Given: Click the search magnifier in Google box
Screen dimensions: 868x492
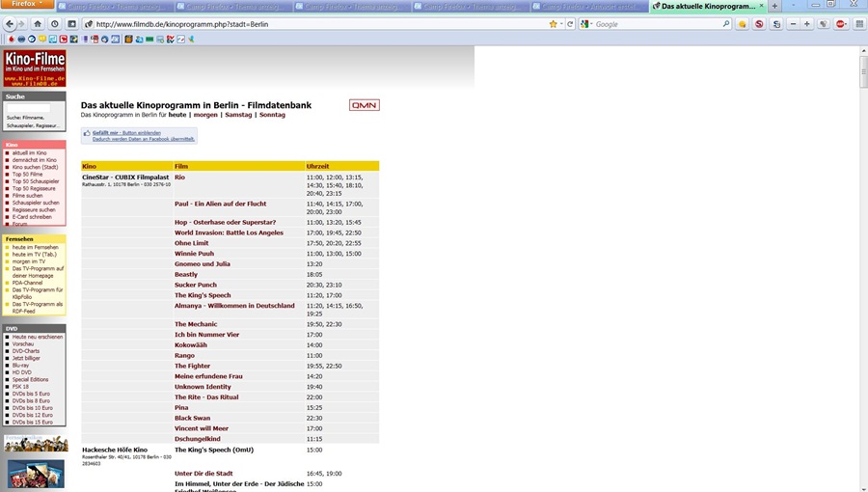Looking at the screenshot, I should [725, 24].
